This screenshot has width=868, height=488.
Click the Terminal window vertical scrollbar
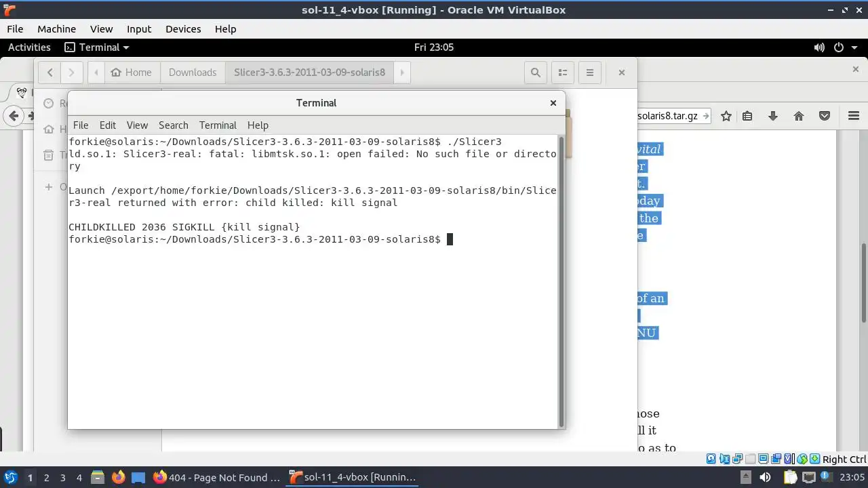pos(561,281)
